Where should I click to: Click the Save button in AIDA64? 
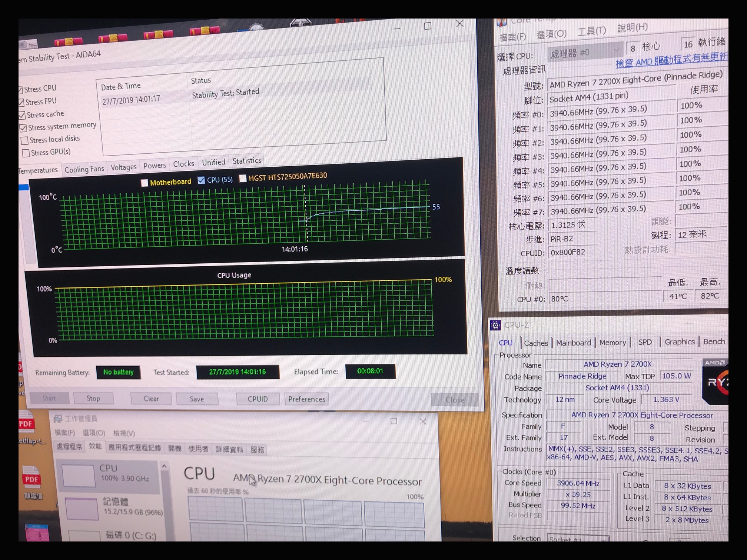coord(197,399)
